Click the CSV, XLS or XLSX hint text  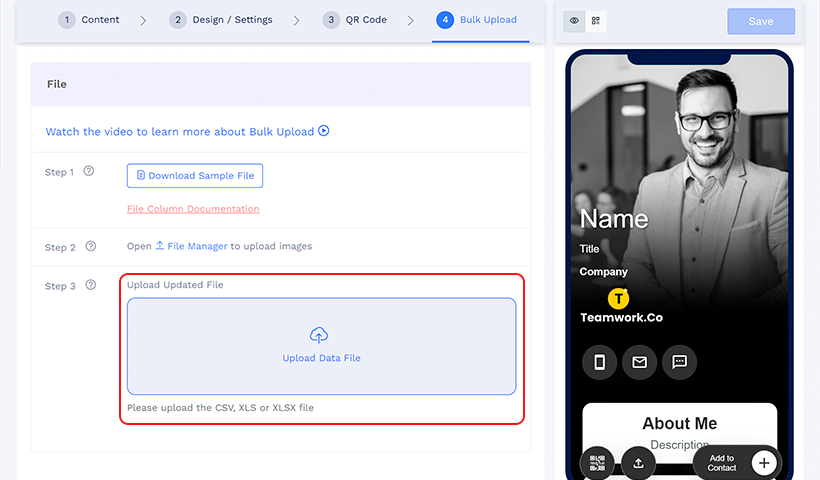[x=220, y=408]
